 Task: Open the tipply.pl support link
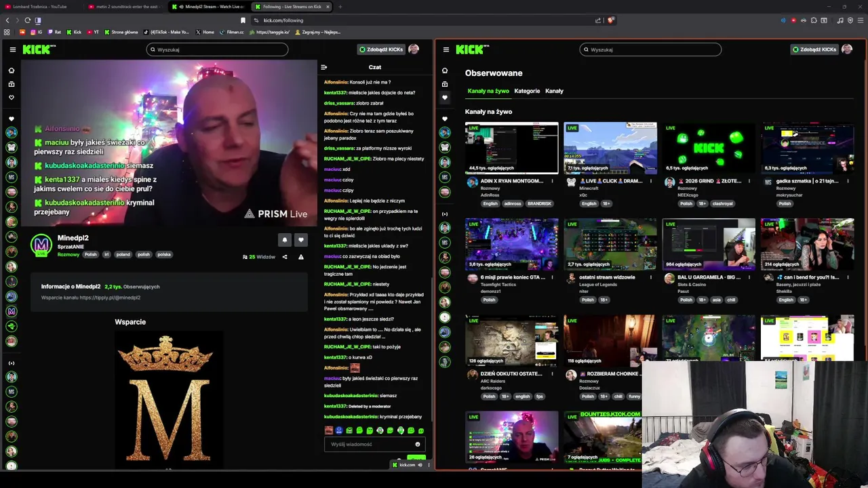109,298
